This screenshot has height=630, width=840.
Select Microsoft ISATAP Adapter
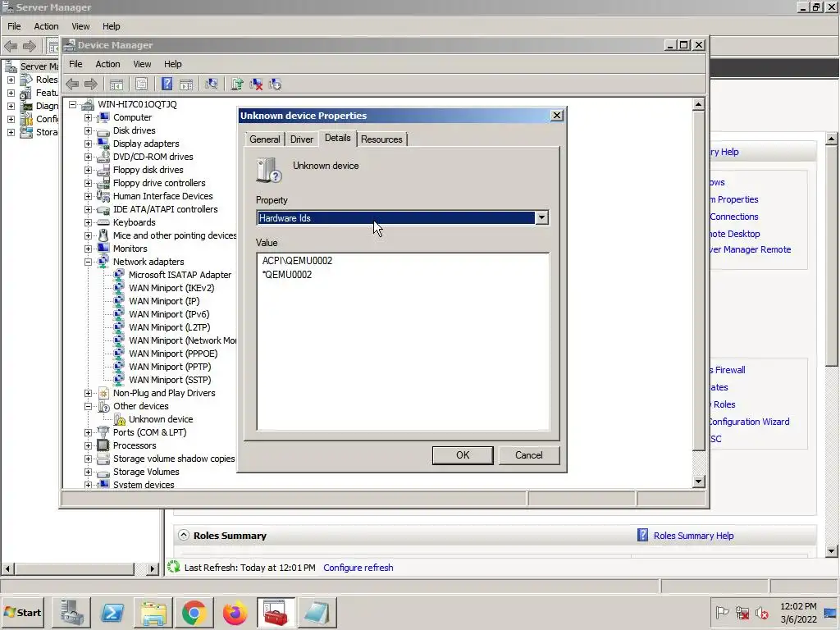click(180, 275)
